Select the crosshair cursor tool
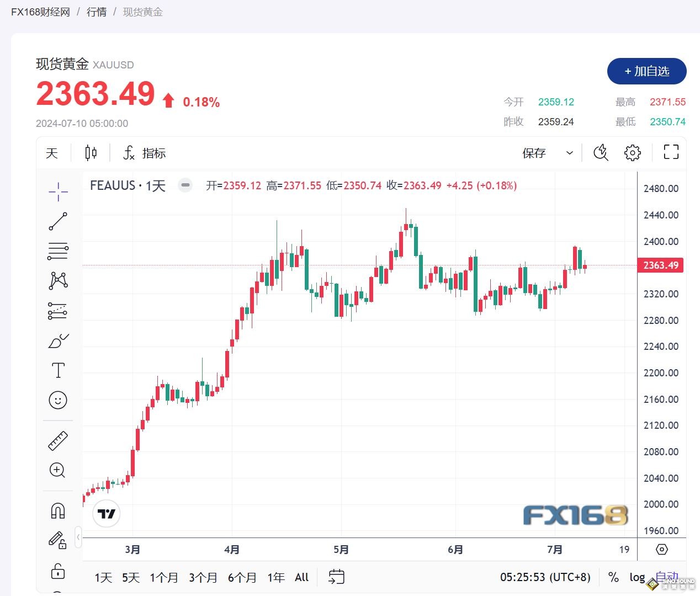Viewport: 700px width, 596px height. [x=58, y=191]
